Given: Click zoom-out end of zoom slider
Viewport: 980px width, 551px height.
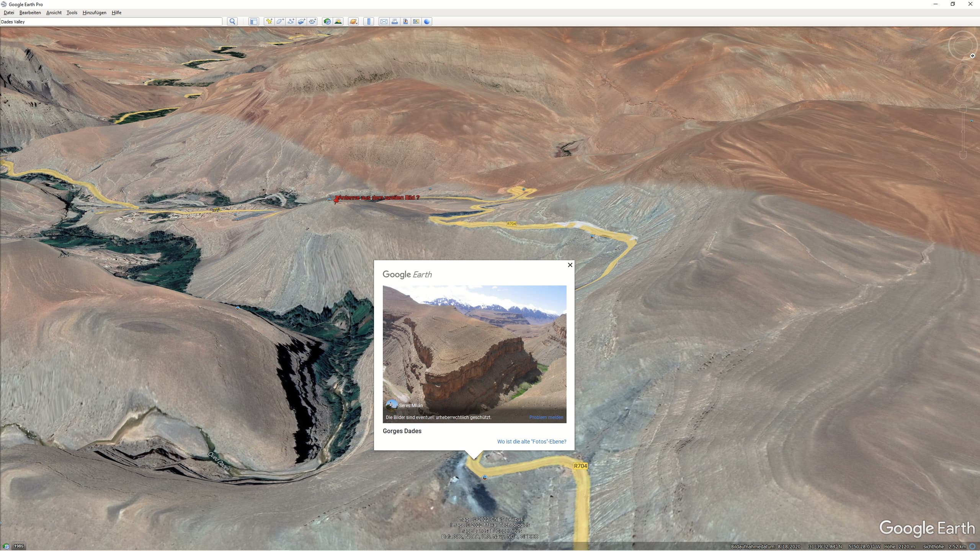Looking at the screenshot, I should (x=963, y=155).
